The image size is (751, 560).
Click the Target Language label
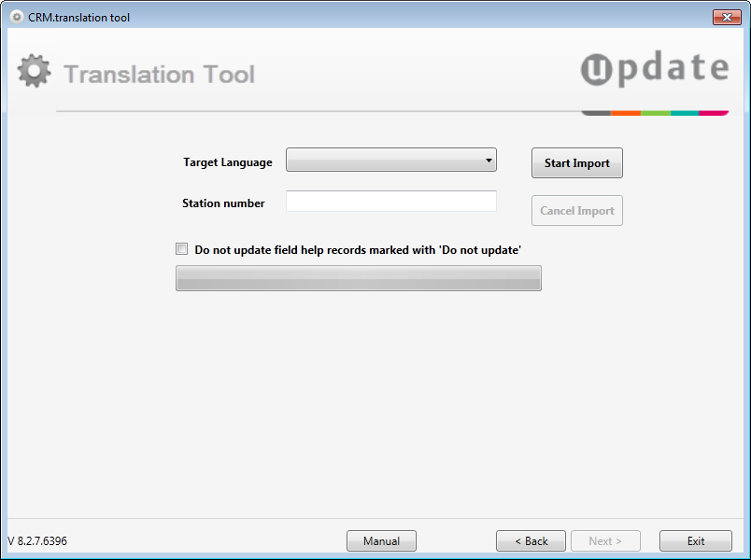[x=228, y=162]
